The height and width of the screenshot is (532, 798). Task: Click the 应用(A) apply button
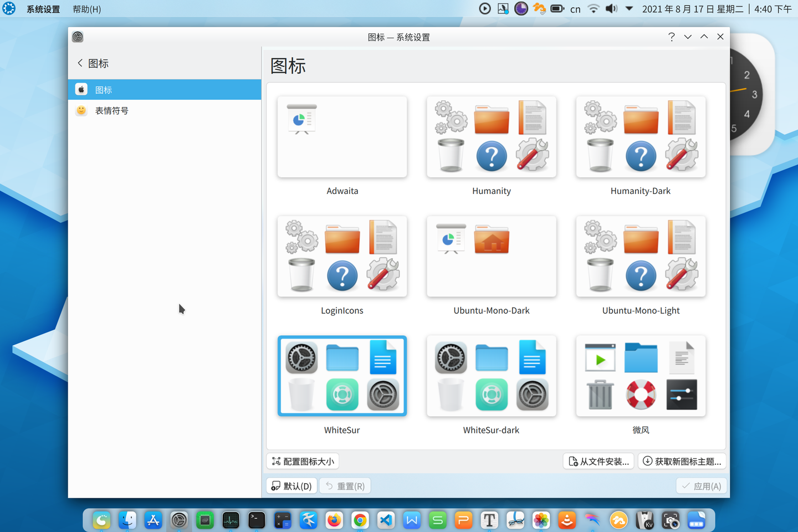pyautogui.click(x=701, y=486)
